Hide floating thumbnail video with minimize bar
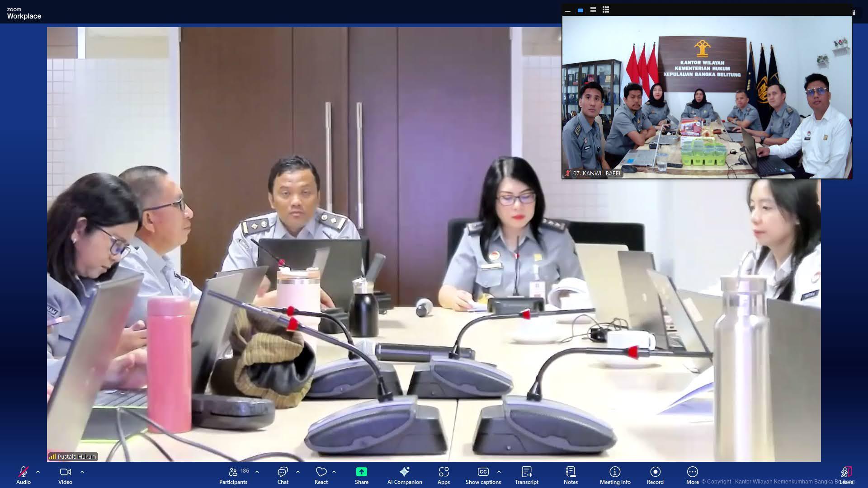Screen dimensions: 868x488 point(568,10)
